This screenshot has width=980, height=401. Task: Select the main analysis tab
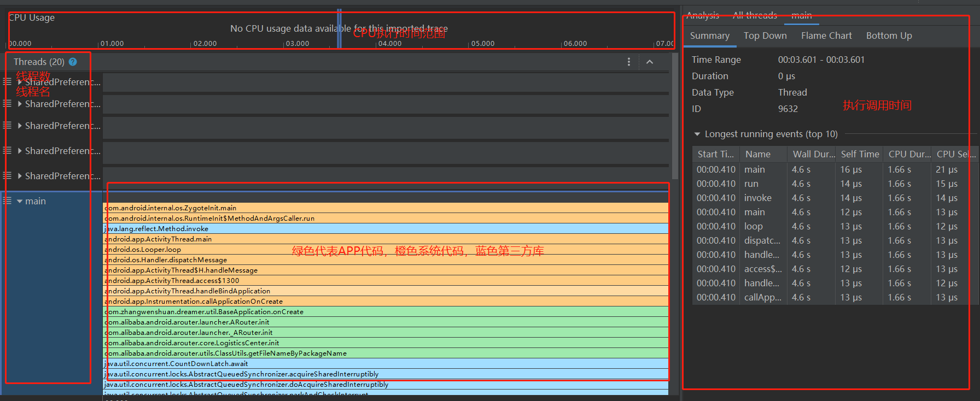pyautogui.click(x=802, y=15)
